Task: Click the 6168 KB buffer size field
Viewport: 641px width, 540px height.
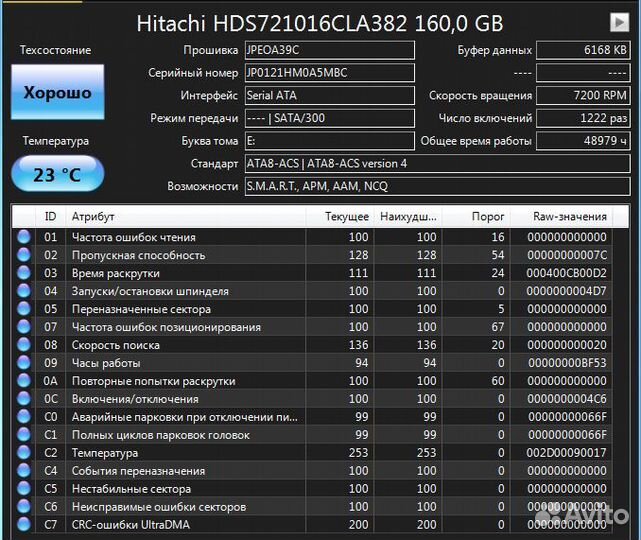Action: pos(583,50)
